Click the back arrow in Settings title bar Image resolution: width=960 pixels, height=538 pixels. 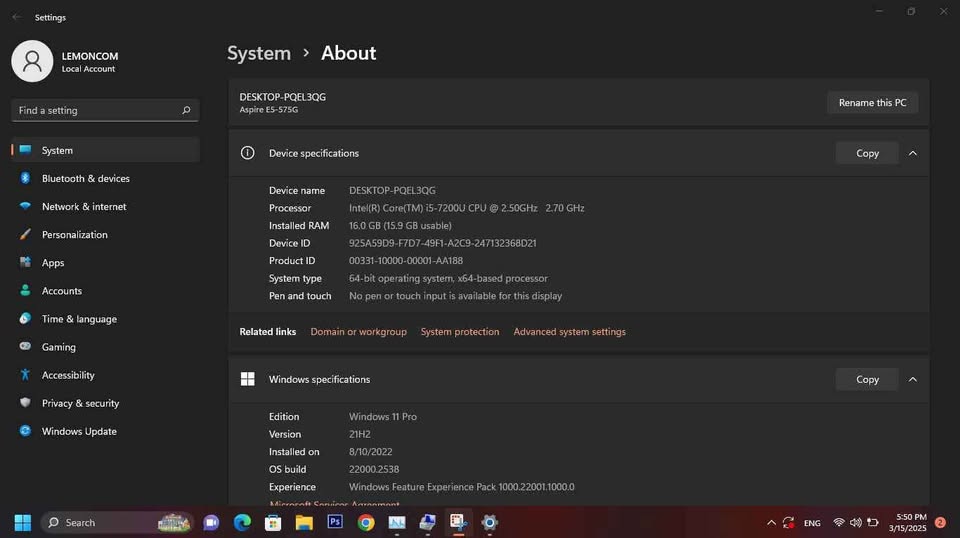point(17,17)
